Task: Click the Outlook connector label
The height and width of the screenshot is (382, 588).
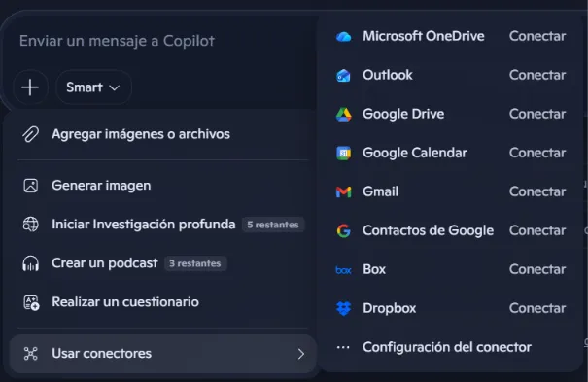Action: coord(388,75)
